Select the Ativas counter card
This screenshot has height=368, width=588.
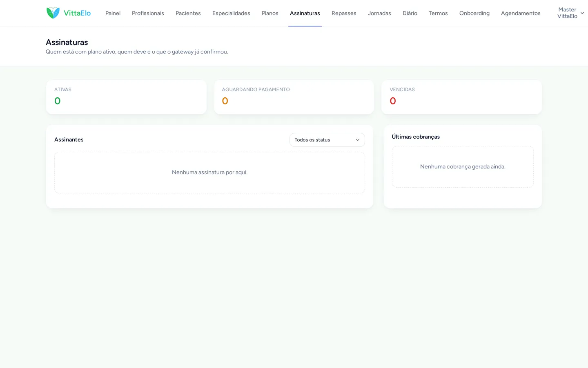click(126, 97)
